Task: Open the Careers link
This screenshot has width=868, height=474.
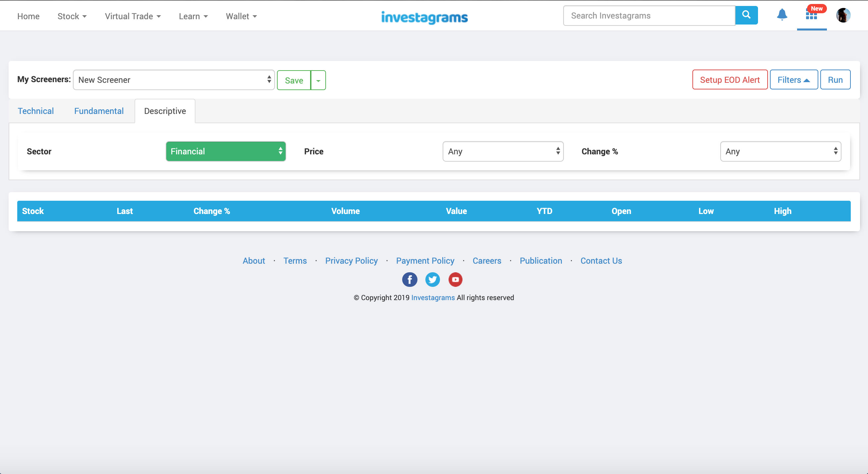Action: click(487, 261)
